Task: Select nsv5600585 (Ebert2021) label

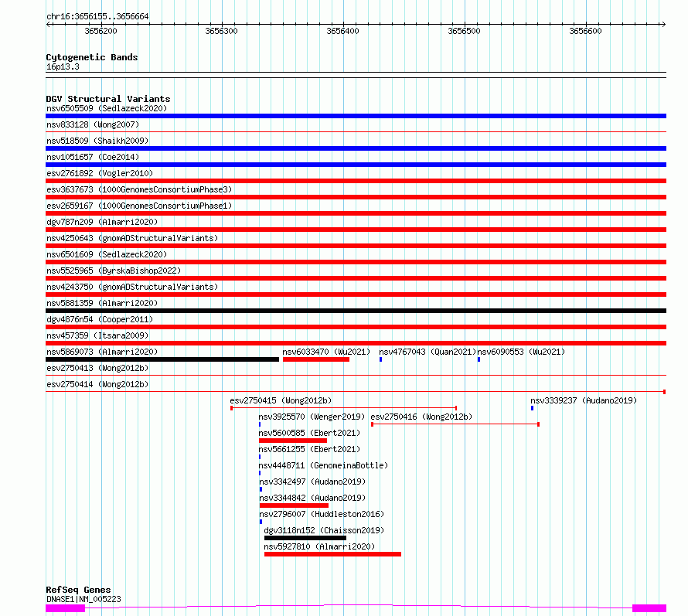Action: pos(309,433)
